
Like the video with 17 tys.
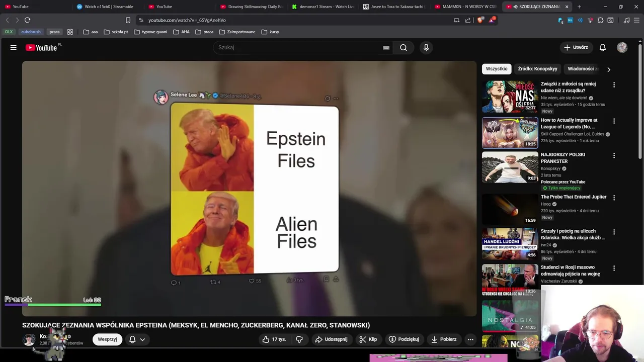tap(274, 339)
